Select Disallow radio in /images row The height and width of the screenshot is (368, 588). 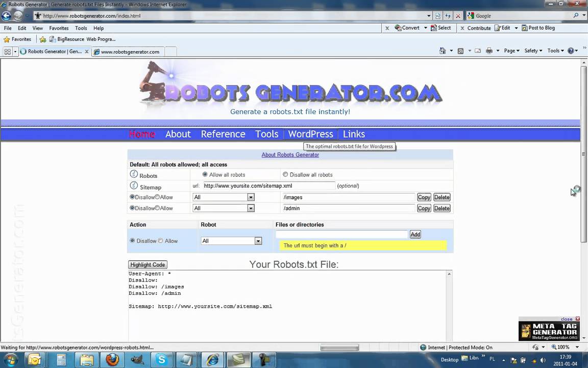pyautogui.click(x=132, y=197)
